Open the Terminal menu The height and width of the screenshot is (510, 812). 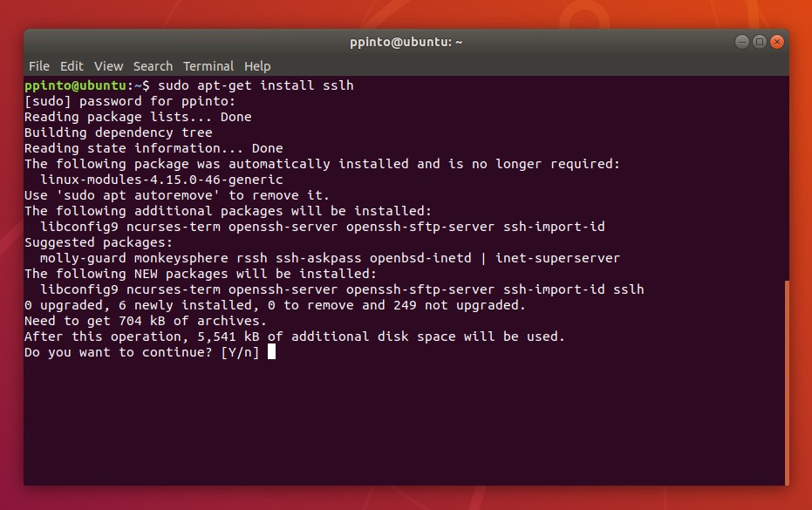pyautogui.click(x=208, y=66)
